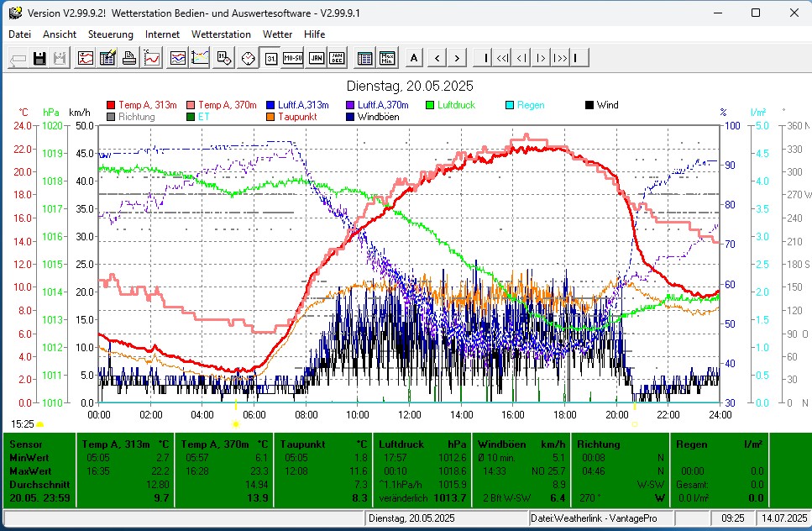
Task: Click the sunrise marker below the time axis
Action: click(x=236, y=424)
